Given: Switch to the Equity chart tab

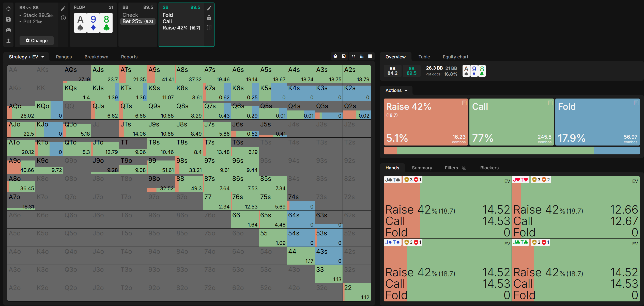Looking at the screenshot, I should pyautogui.click(x=455, y=57).
